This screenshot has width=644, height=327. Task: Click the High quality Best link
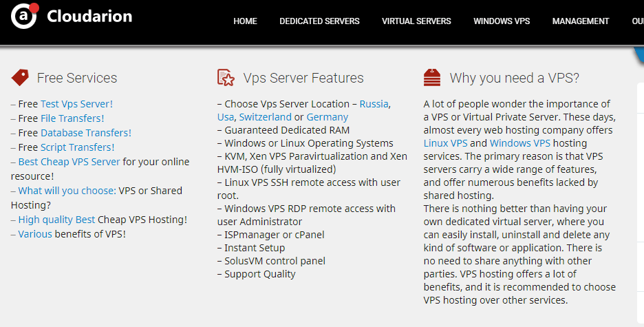click(x=56, y=220)
